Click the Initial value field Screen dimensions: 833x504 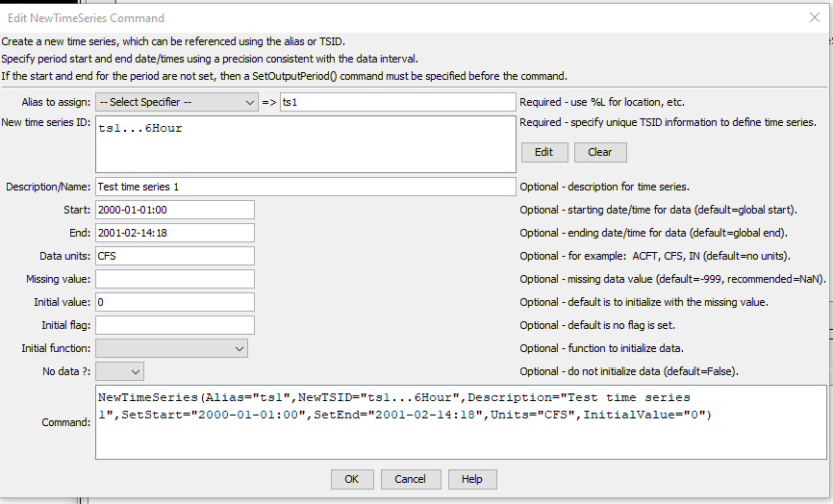point(175,302)
